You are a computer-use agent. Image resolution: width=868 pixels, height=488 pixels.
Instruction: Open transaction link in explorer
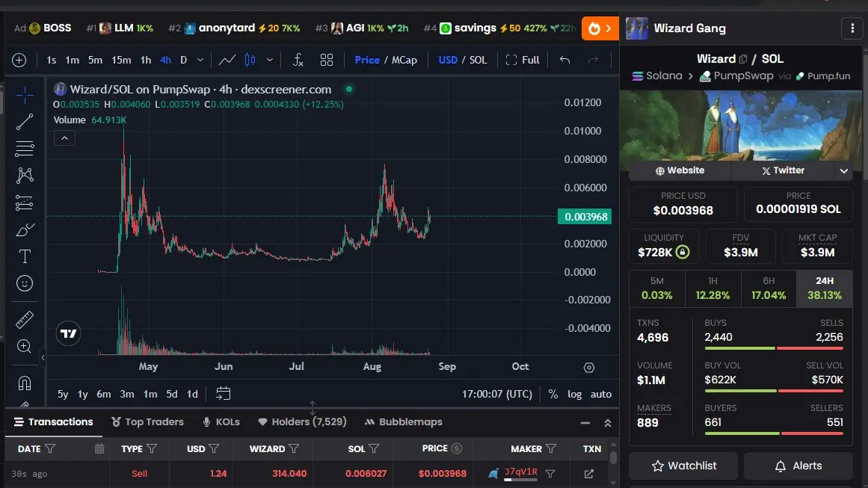tap(589, 474)
